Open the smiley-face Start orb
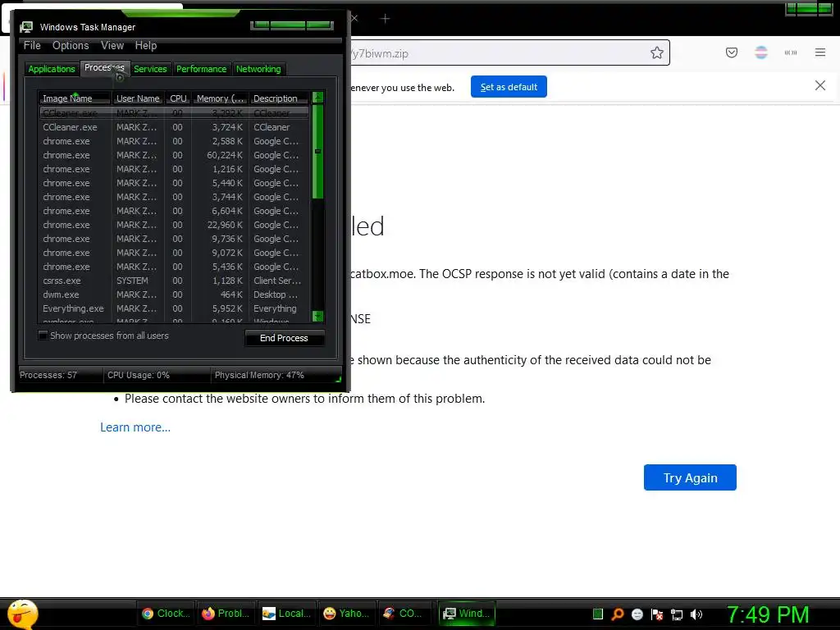 (x=22, y=614)
